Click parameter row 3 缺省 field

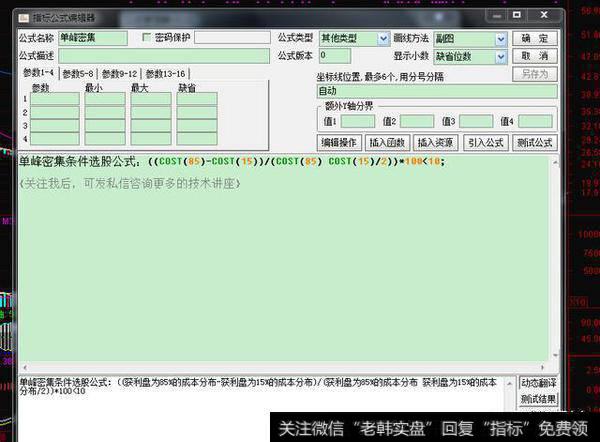click(197, 126)
